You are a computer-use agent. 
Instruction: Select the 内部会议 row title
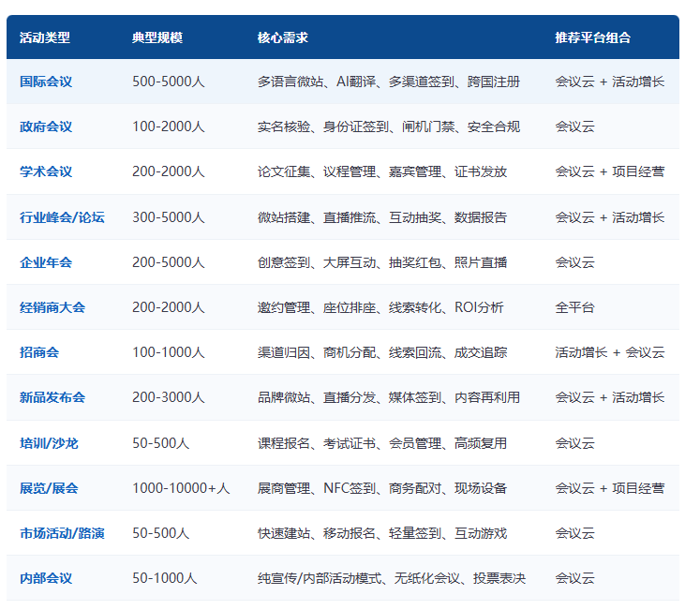coord(46,578)
